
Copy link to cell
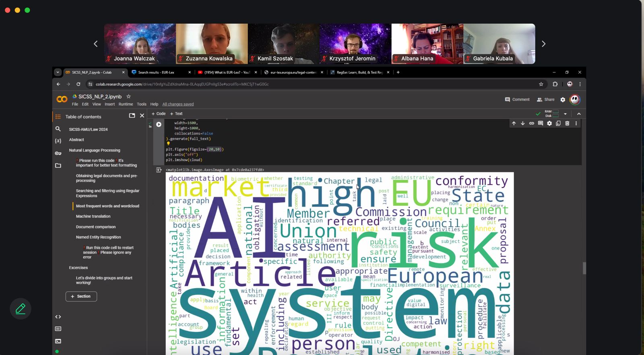(531, 123)
